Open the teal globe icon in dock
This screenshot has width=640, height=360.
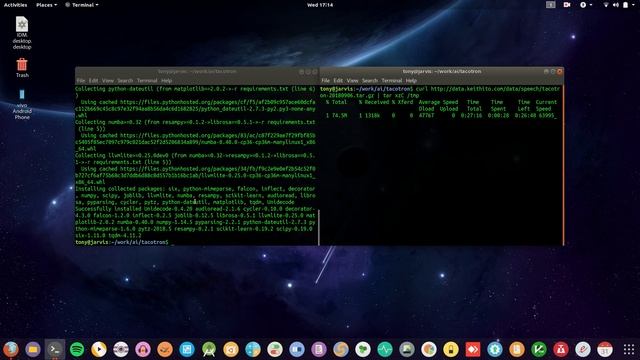pyautogui.click(x=253, y=349)
